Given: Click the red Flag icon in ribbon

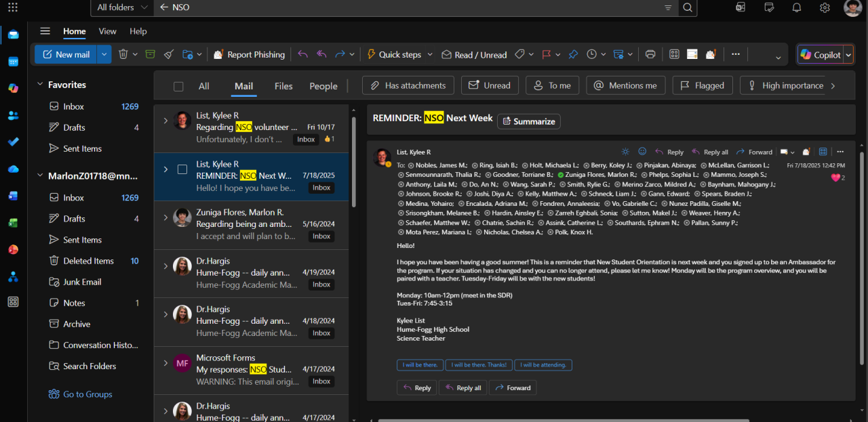Looking at the screenshot, I should pyautogui.click(x=547, y=54).
